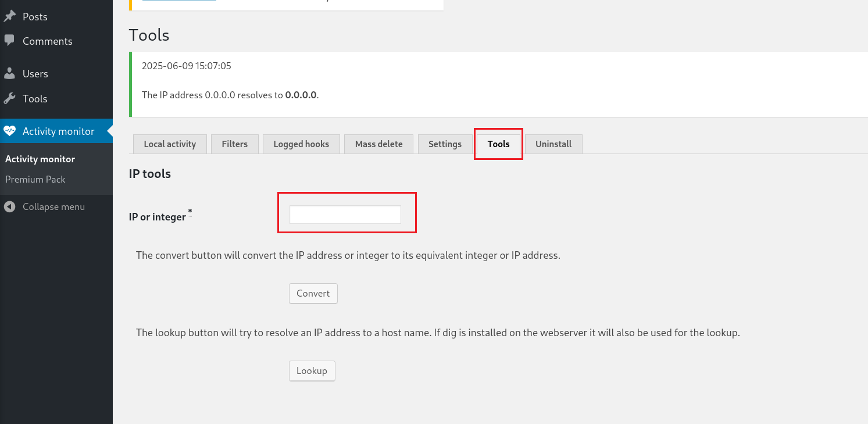Click the Users person icon in sidebar

point(9,74)
